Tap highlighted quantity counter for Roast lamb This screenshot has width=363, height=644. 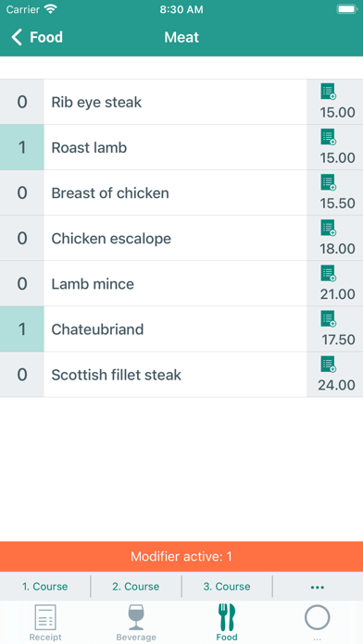coord(22,147)
